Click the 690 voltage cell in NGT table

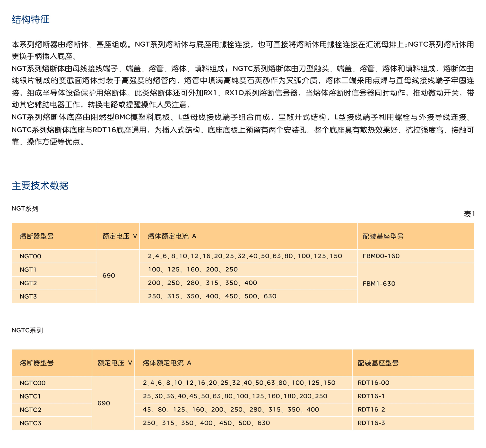109,276
